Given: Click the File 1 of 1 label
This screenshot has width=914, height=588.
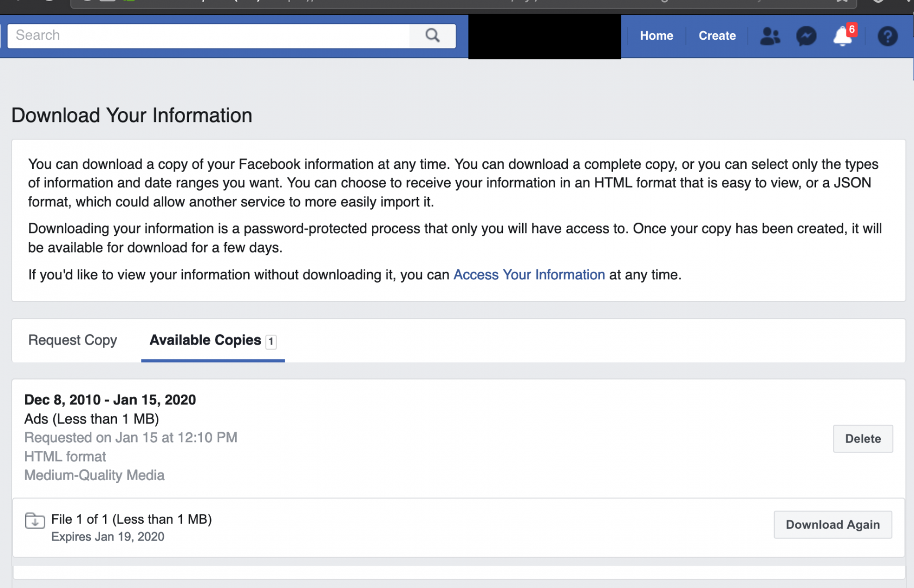Looking at the screenshot, I should [131, 519].
